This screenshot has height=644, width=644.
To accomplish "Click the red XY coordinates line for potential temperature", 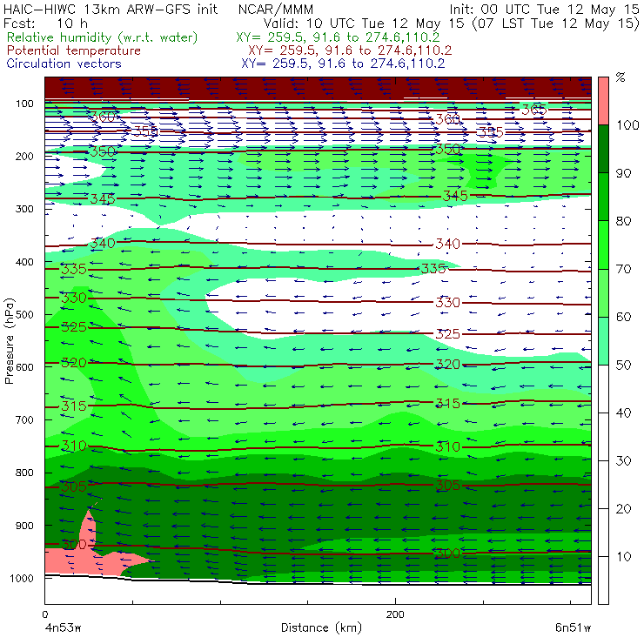I will coord(350,50).
